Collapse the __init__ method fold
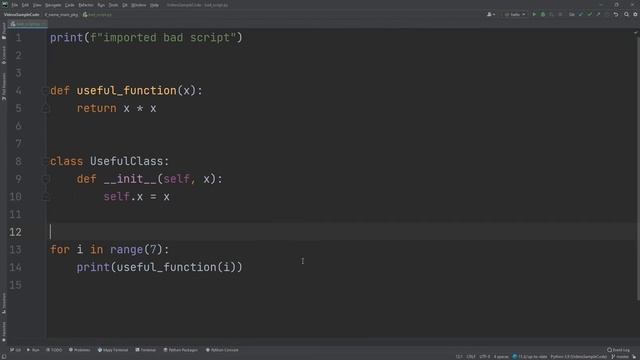 (46, 179)
